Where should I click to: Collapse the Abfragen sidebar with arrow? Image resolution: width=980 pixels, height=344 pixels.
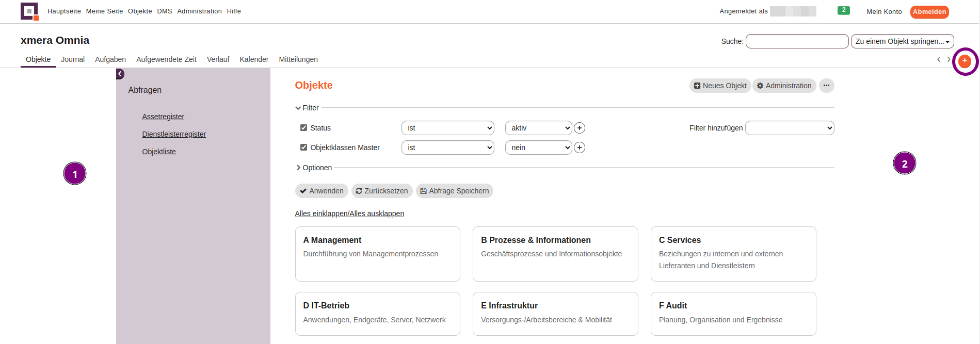click(120, 74)
